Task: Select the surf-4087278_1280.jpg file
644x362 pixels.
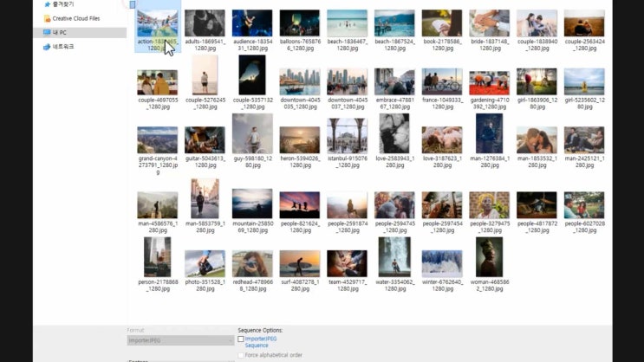Action: click(299, 263)
